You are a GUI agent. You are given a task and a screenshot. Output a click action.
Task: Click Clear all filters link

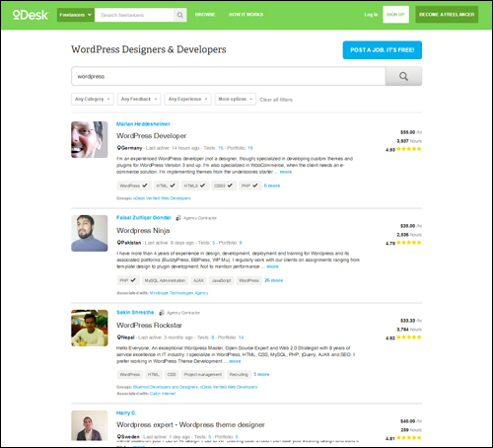pos(276,100)
